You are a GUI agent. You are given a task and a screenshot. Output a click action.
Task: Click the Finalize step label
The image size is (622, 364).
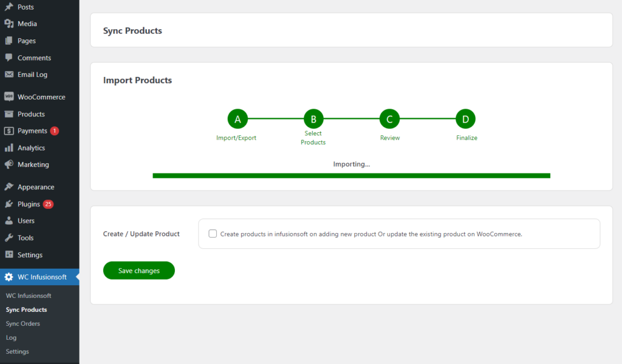pos(466,138)
